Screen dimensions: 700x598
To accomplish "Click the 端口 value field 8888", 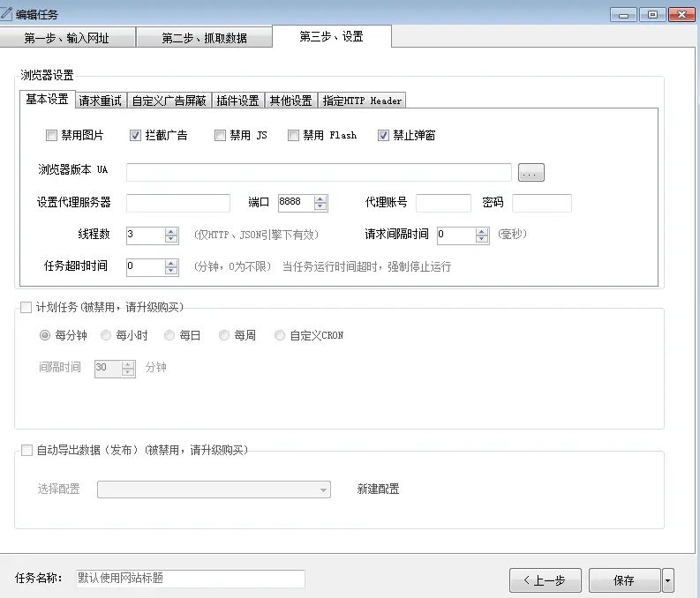I will point(296,203).
